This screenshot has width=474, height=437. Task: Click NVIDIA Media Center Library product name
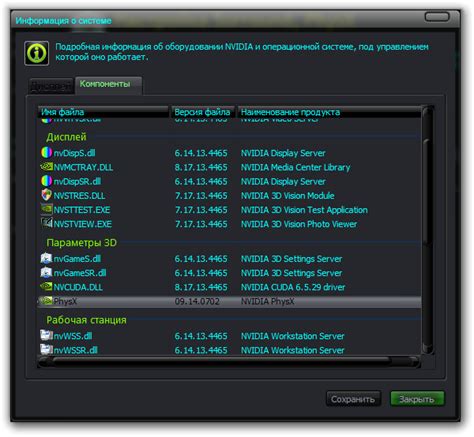click(x=296, y=167)
